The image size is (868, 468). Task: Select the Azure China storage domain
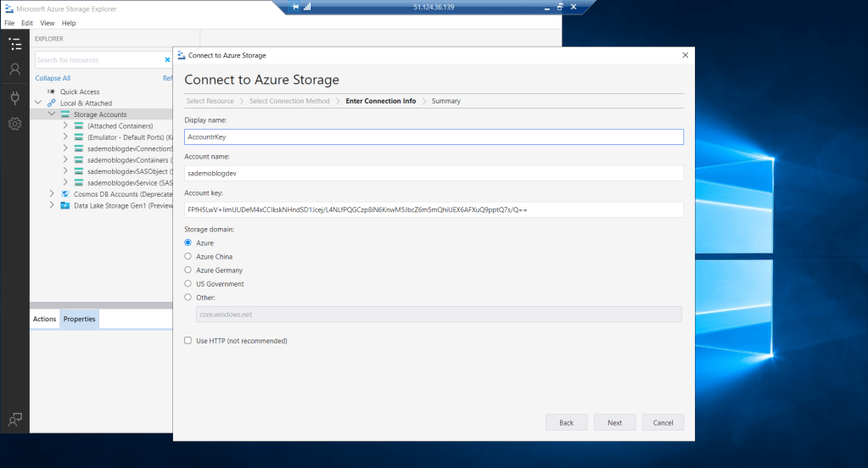coord(188,256)
